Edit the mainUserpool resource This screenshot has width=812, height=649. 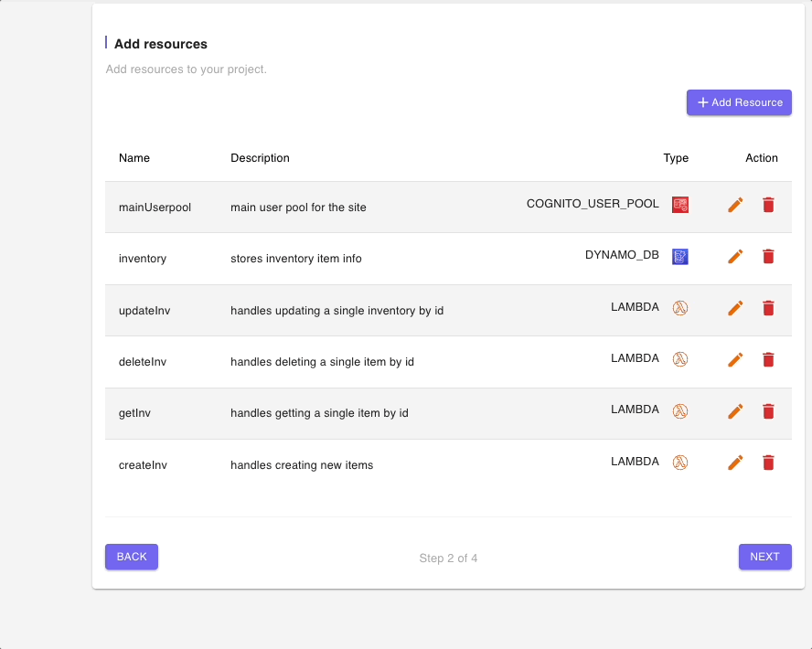click(735, 205)
